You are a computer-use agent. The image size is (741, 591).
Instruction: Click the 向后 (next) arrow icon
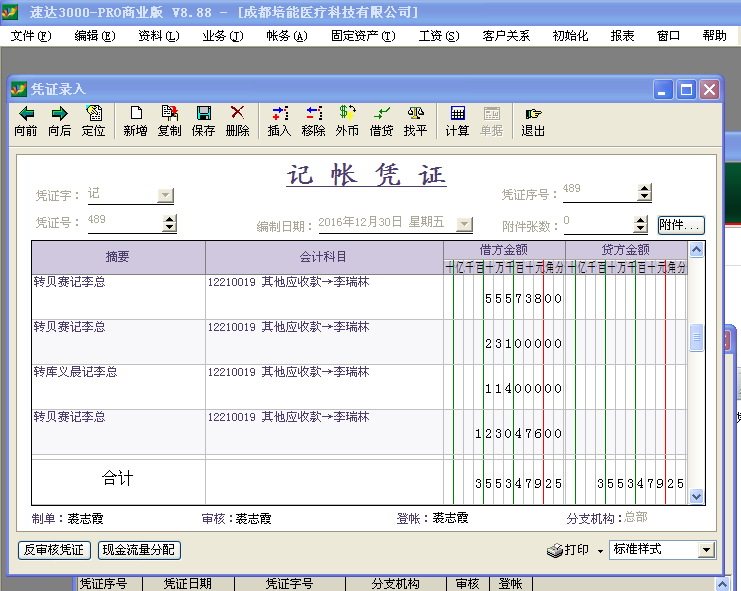coord(59,114)
